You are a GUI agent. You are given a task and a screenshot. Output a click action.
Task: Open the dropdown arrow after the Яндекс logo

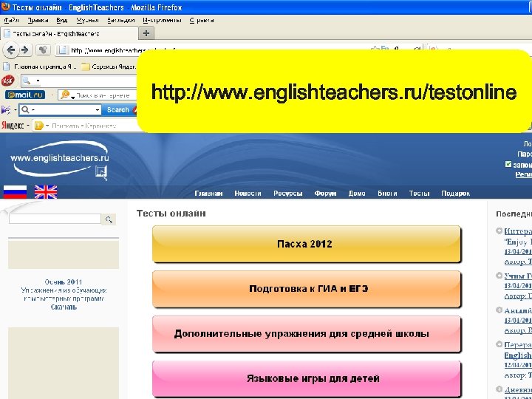pos(28,126)
